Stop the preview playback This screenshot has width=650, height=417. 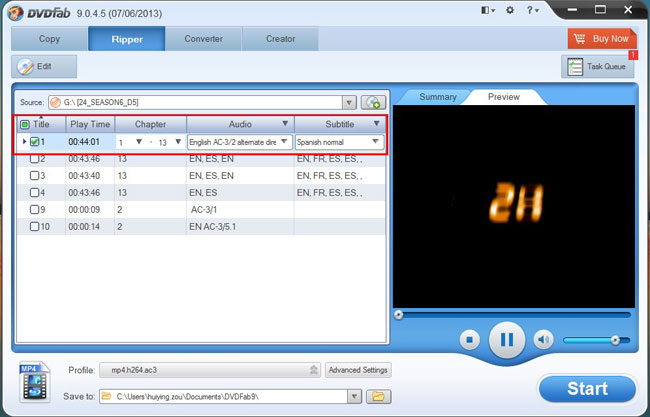[x=470, y=340]
